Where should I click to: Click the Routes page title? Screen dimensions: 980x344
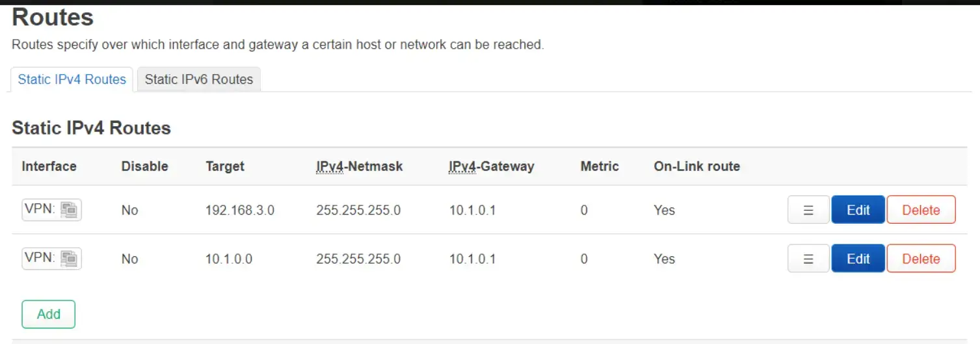[x=53, y=17]
